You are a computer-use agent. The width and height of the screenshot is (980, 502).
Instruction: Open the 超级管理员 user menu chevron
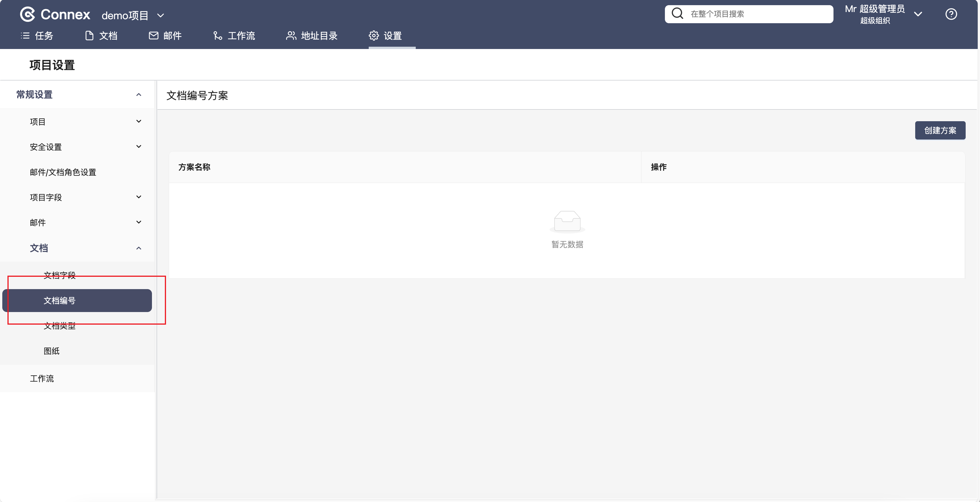(918, 14)
